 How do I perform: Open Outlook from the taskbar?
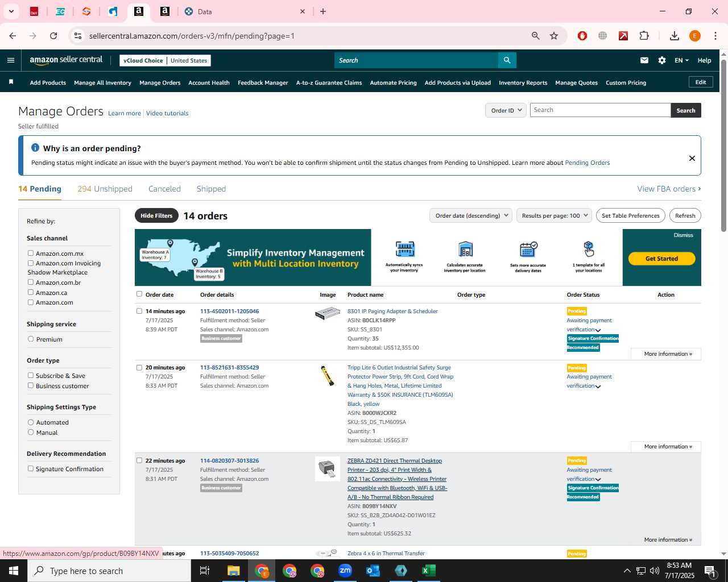373,571
